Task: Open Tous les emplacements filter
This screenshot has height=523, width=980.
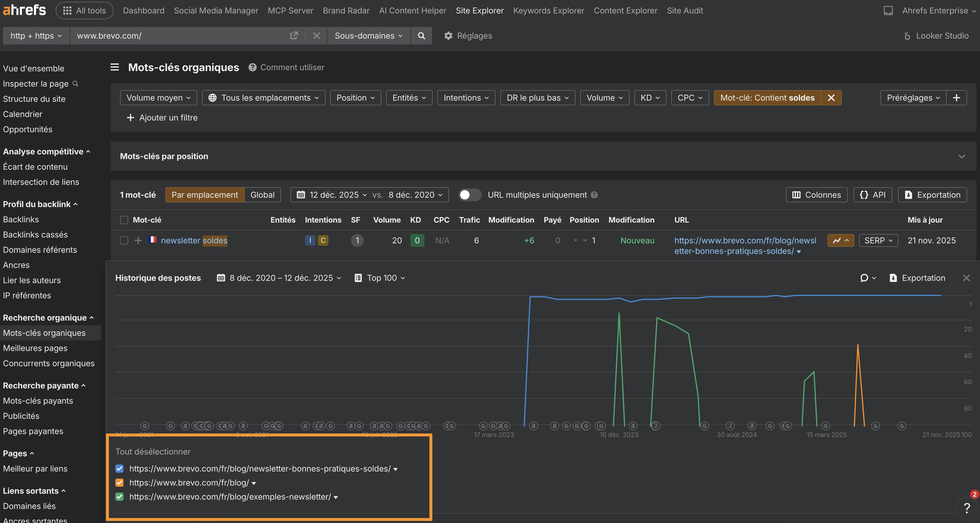Action: [264, 98]
